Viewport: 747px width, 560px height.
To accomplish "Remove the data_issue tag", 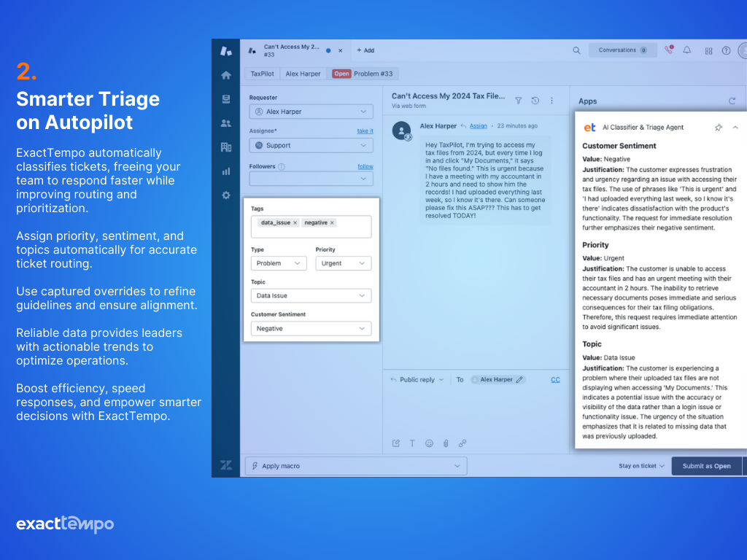I will pos(295,223).
